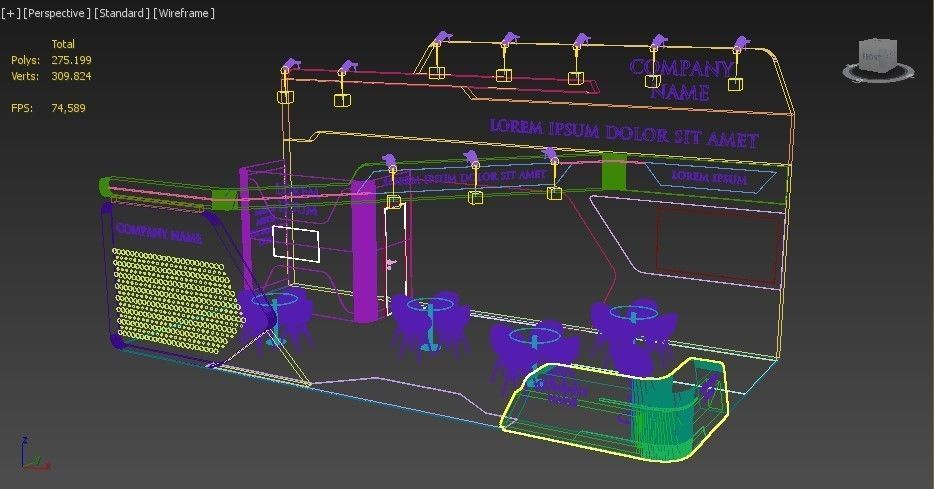Select the yellow-outlined reception desk object

[x=614, y=409]
